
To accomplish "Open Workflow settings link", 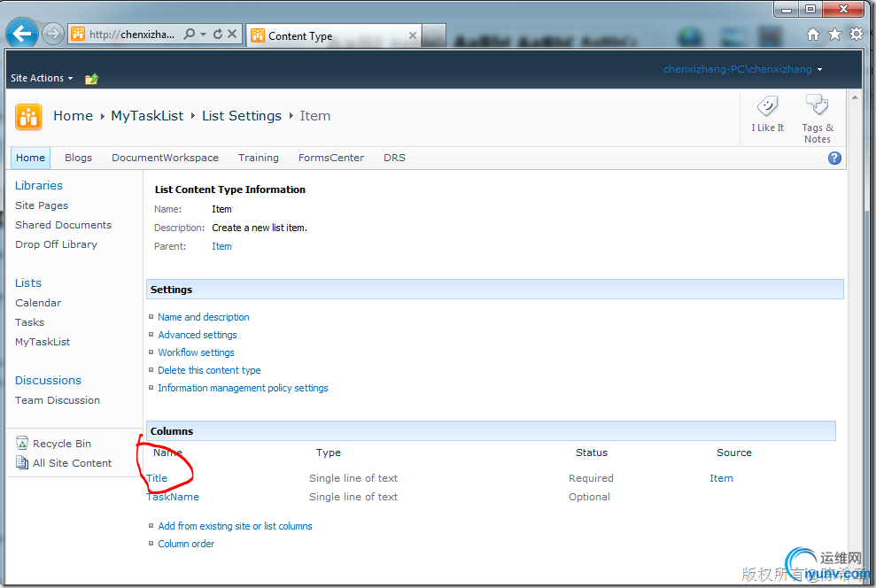I will [x=196, y=353].
